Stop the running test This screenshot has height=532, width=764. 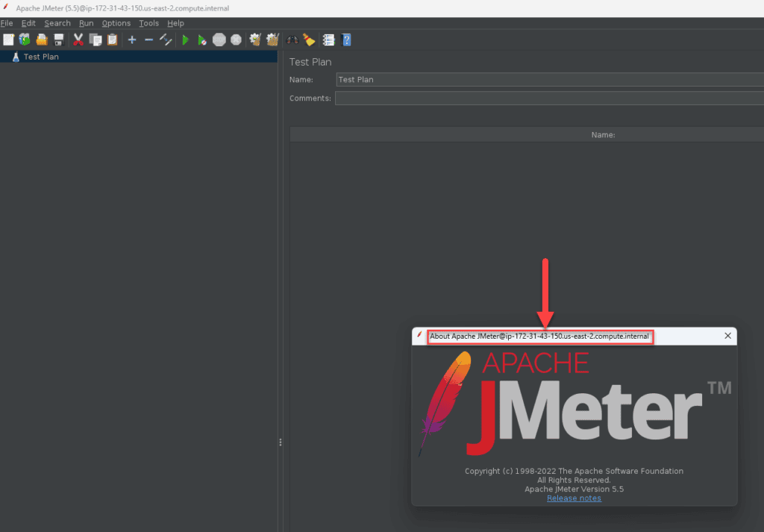tap(219, 40)
